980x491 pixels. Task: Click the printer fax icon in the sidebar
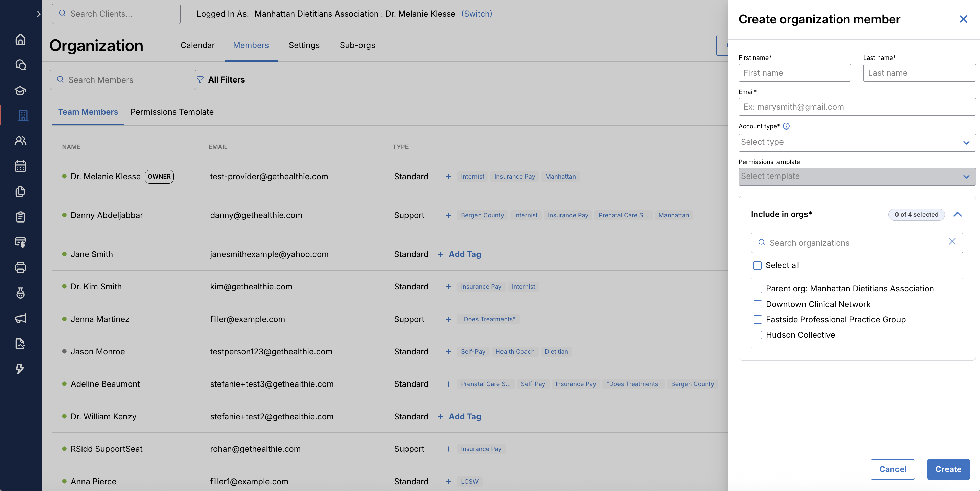21,267
